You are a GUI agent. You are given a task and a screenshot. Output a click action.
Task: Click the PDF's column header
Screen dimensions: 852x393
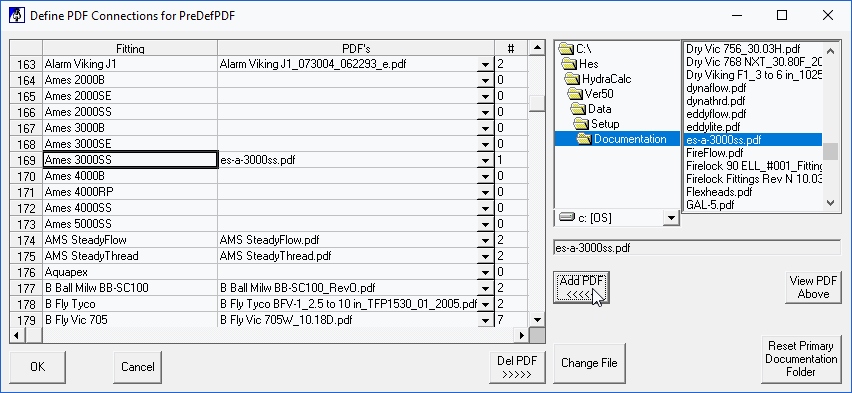(356, 48)
